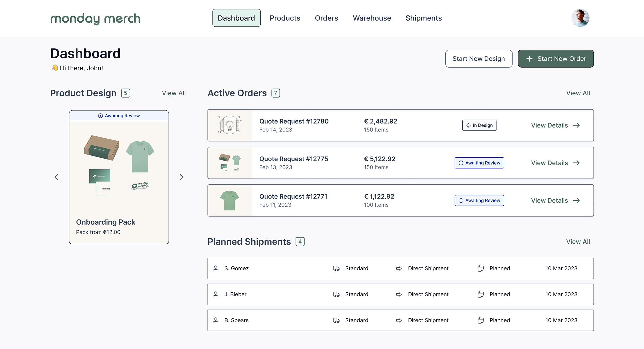The width and height of the screenshot is (644, 349).
Task: Go back using the left carousel chevron
Action: (57, 177)
